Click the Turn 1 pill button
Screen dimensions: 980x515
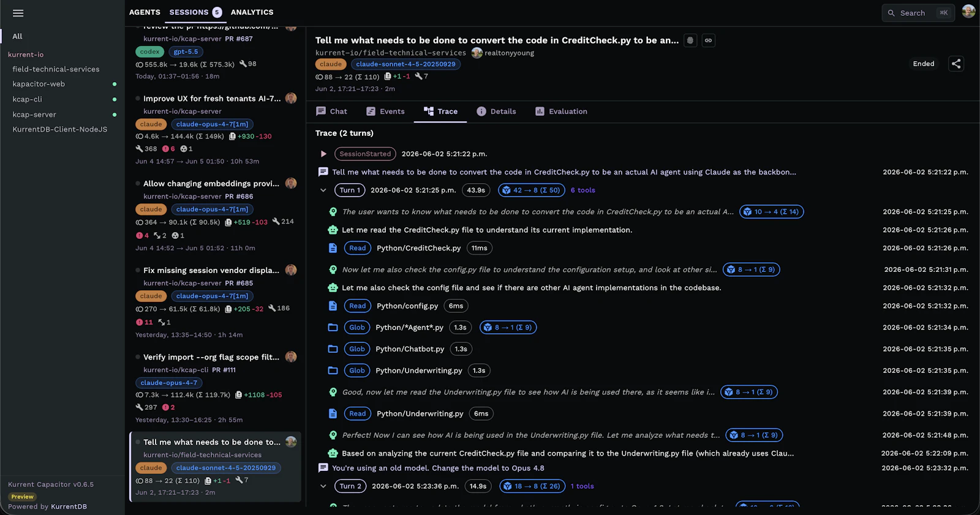350,190
